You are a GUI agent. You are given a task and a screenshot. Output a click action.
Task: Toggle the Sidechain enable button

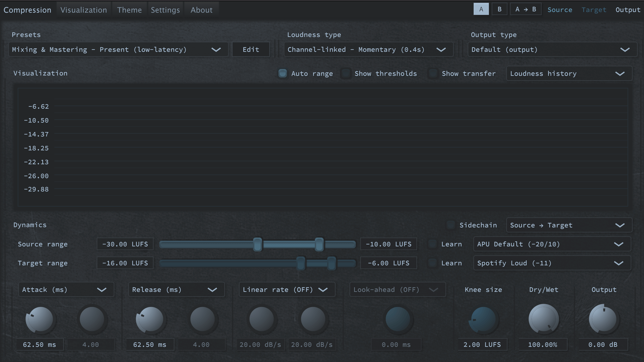pyautogui.click(x=451, y=225)
